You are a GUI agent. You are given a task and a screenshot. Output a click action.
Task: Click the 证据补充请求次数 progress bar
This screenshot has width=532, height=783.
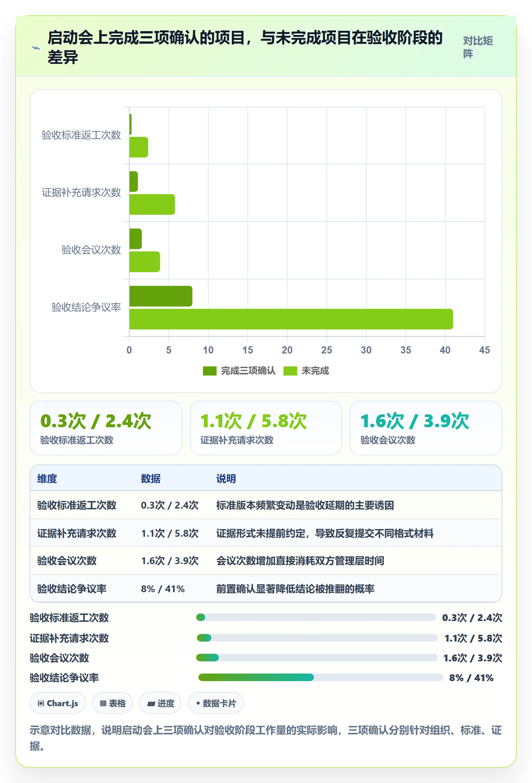pos(318,638)
